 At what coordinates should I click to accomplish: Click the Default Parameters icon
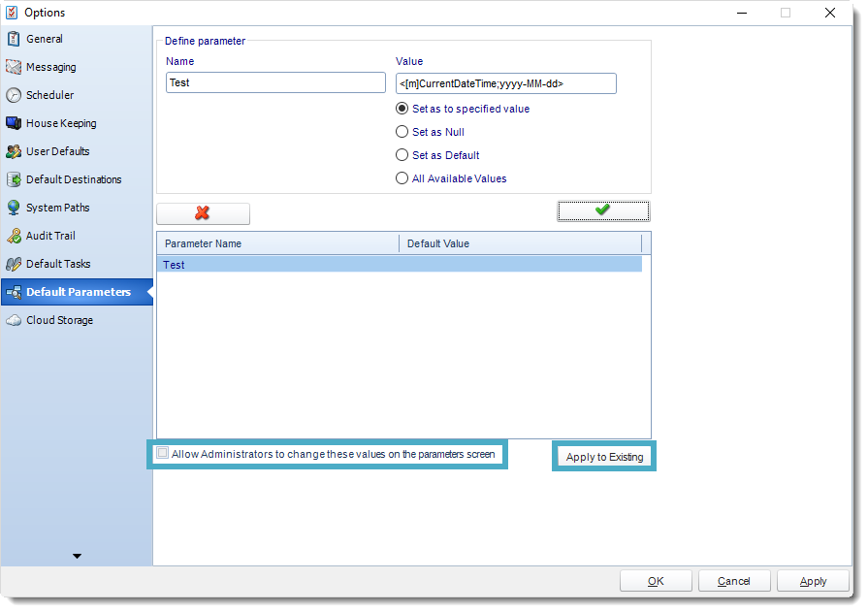click(14, 292)
